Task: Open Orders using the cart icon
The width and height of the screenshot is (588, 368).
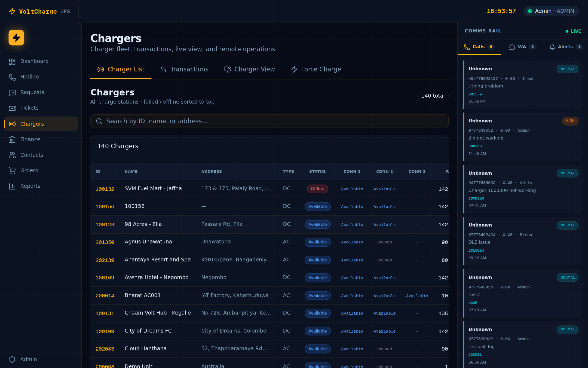Action: coord(12,170)
